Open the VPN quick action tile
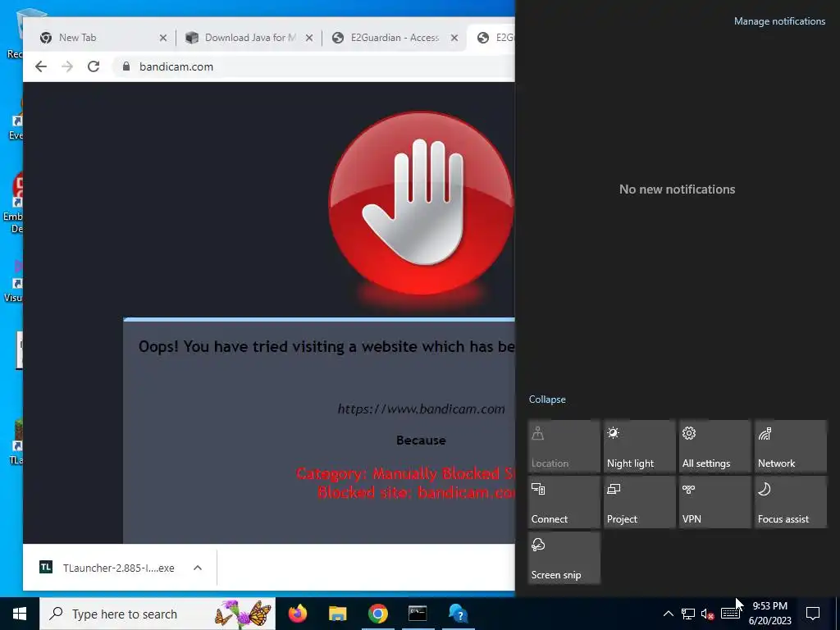The height and width of the screenshot is (630, 840). tap(715, 502)
